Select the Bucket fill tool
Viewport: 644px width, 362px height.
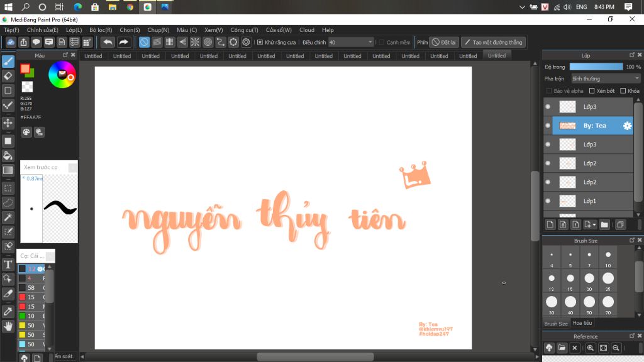point(8,156)
